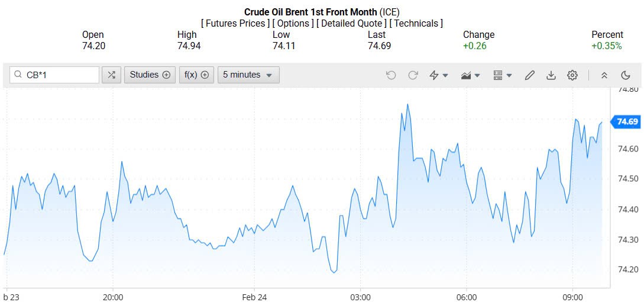Open the lightning bolt events dropdown
644x302 pixels.
438,75
